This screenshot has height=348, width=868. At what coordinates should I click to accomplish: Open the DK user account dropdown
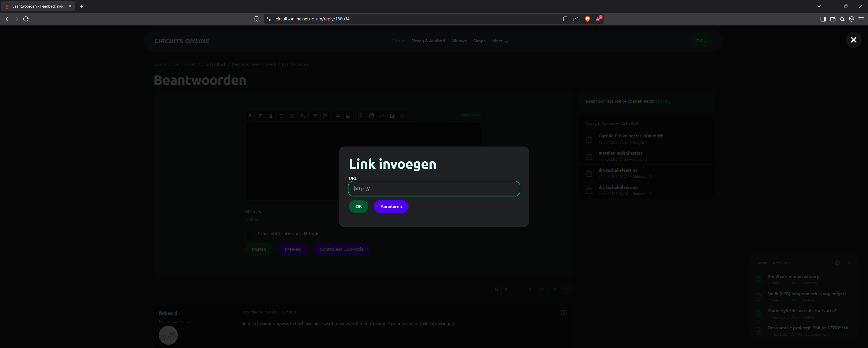(x=701, y=41)
